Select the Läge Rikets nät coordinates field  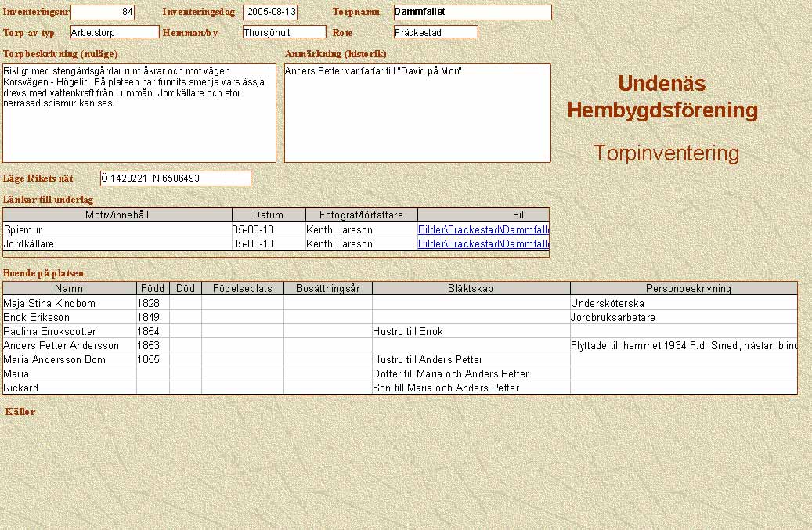click(x=175, y=178)
